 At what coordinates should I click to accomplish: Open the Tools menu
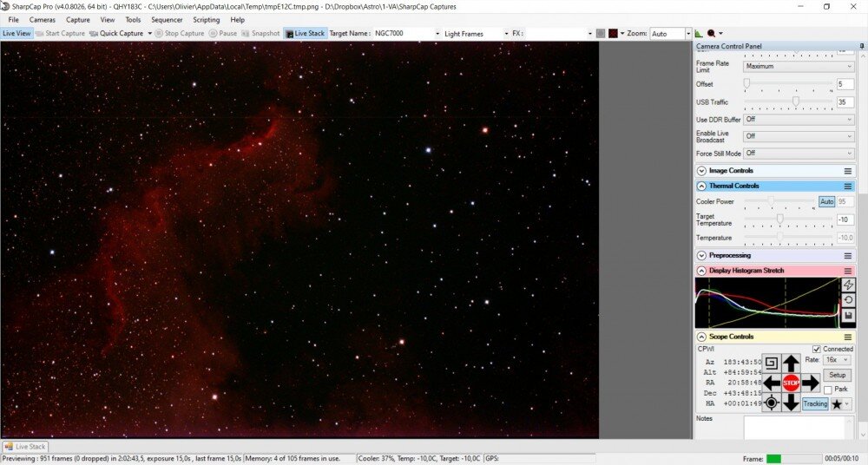click(x=133, y=20)
